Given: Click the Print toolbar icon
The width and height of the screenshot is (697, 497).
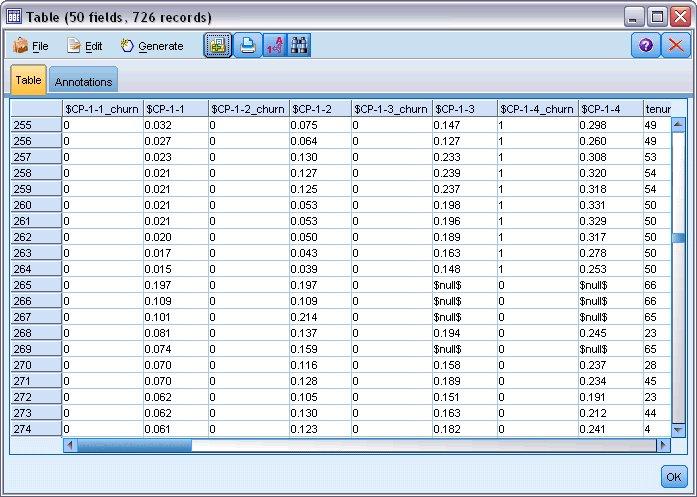Looking at the screenshot, I should (247, 45).
